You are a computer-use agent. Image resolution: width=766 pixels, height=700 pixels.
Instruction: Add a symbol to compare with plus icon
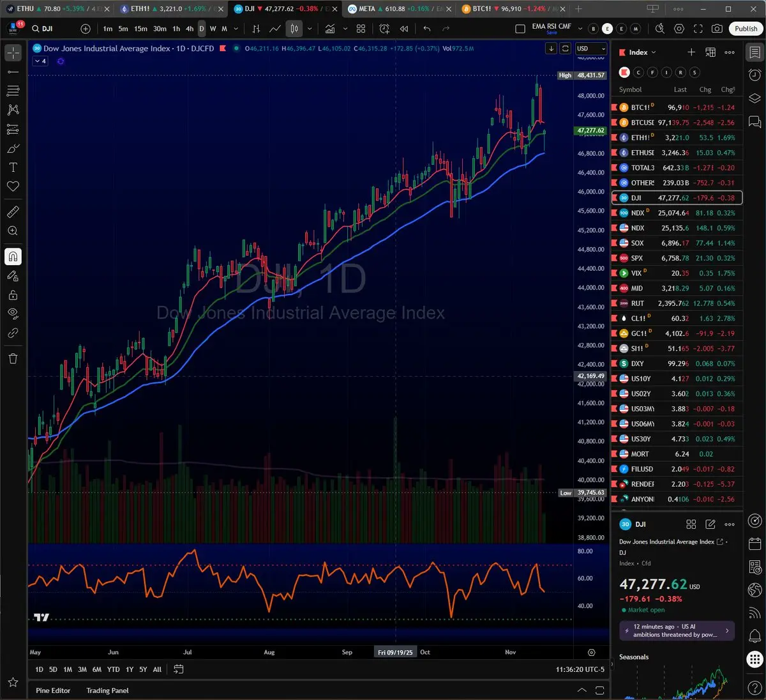tap(86, 29)
